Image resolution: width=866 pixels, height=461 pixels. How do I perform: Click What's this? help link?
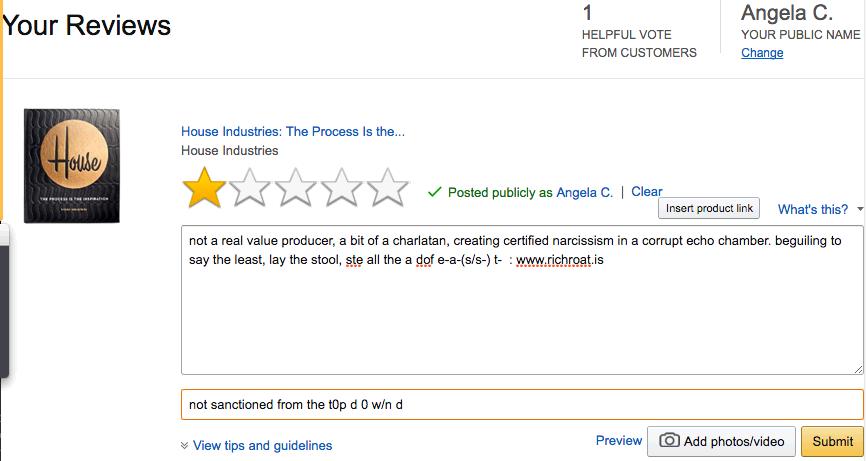click(812, 209)
